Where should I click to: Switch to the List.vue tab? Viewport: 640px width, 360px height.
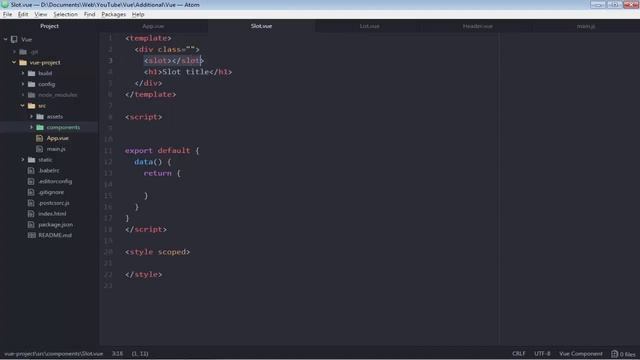[x=369, y=26]
